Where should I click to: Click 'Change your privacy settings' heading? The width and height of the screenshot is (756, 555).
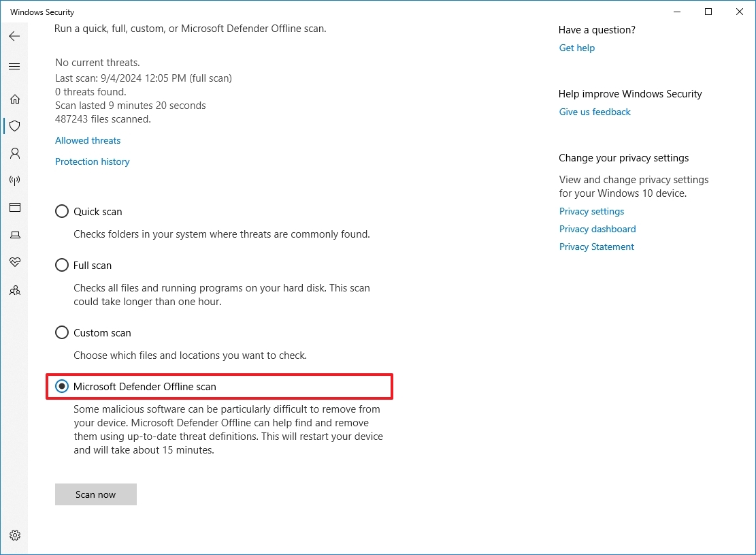[x=623, y=158]
